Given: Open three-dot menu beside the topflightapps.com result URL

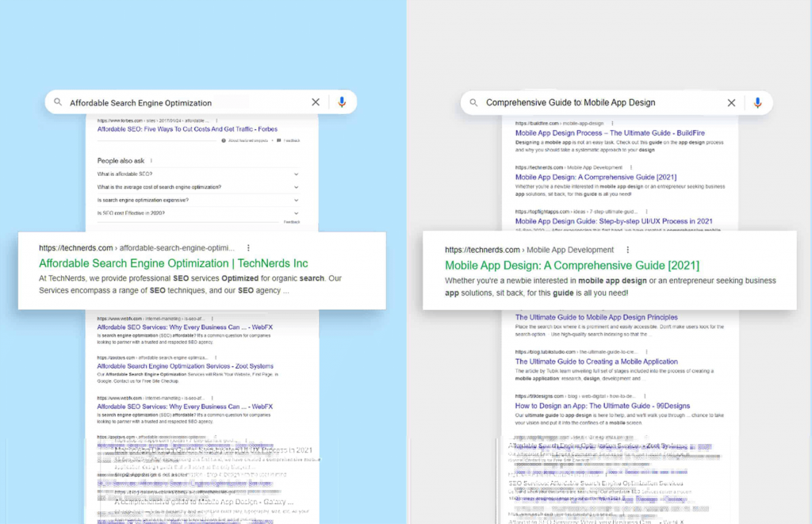Looking at the screenshot, I should click(646, 212).
